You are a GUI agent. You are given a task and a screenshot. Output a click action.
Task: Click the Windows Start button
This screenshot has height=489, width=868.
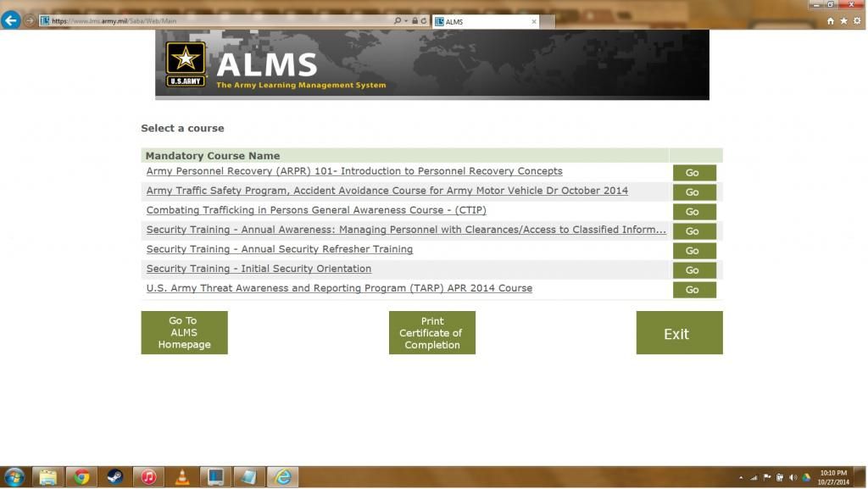click(14, 477)
